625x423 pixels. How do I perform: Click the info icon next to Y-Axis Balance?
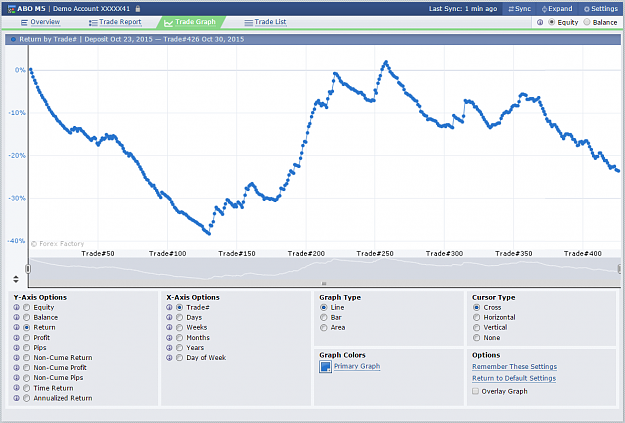pyautogui.click(x=16, y=317)
